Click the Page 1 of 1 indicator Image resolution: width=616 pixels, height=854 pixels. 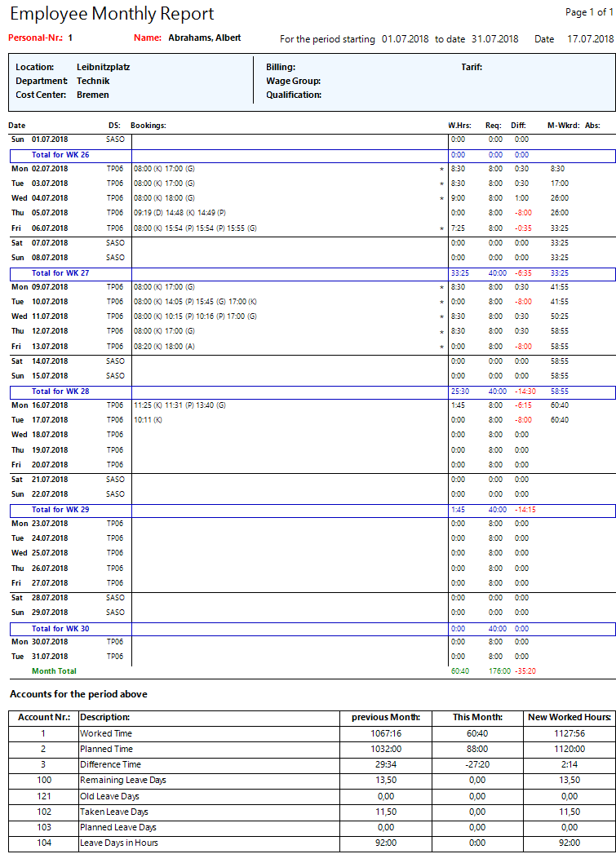pos(589,12)
